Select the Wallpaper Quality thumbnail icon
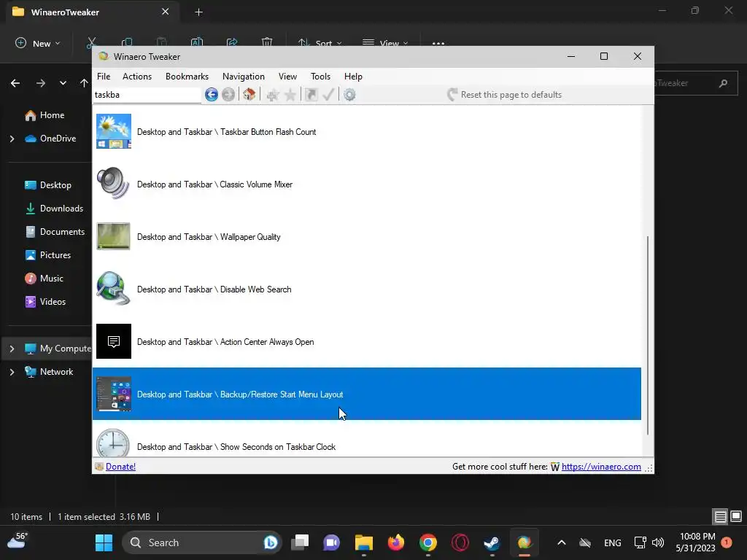747x560 pixels. click(113, 236)
